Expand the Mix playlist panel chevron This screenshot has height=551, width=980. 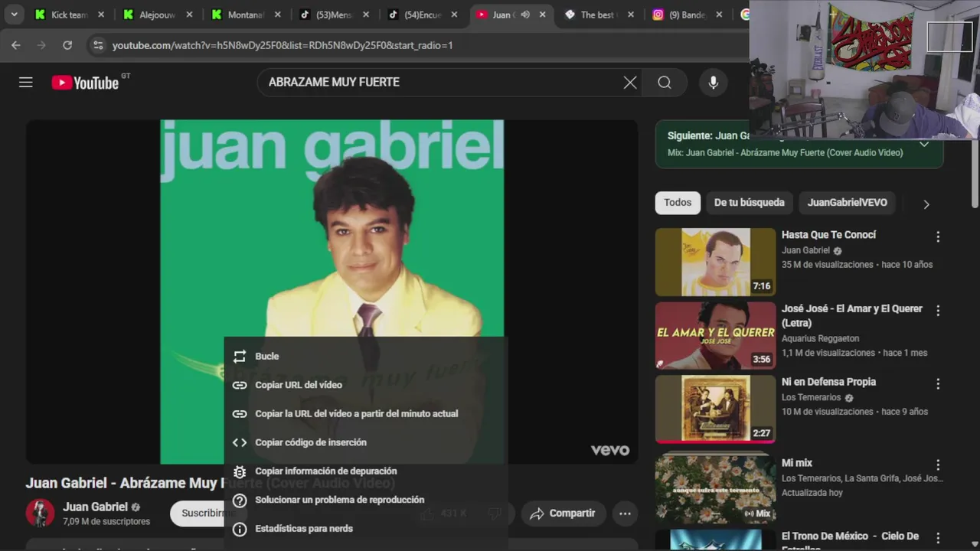(924, 144)
